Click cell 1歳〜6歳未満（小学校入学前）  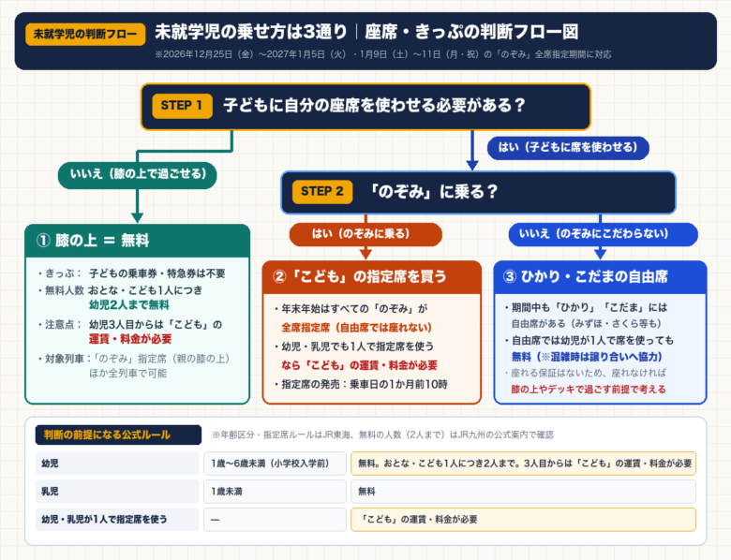(x=275, y=464)
